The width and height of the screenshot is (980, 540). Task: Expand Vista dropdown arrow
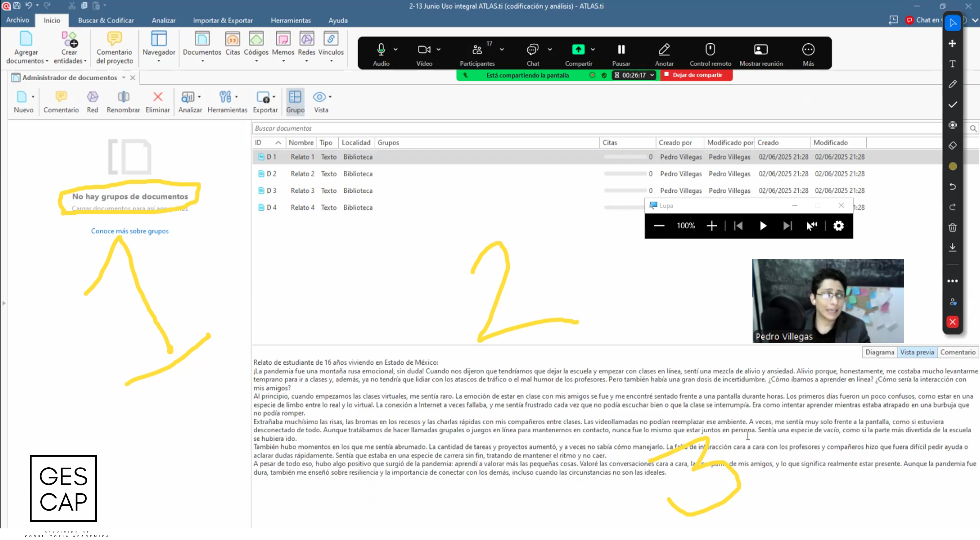[330, 97]
